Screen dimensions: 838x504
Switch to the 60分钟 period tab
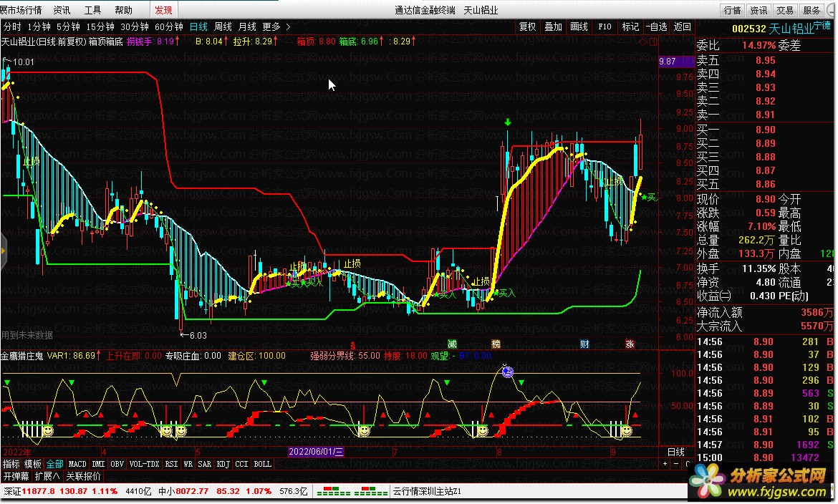[169, 26]
